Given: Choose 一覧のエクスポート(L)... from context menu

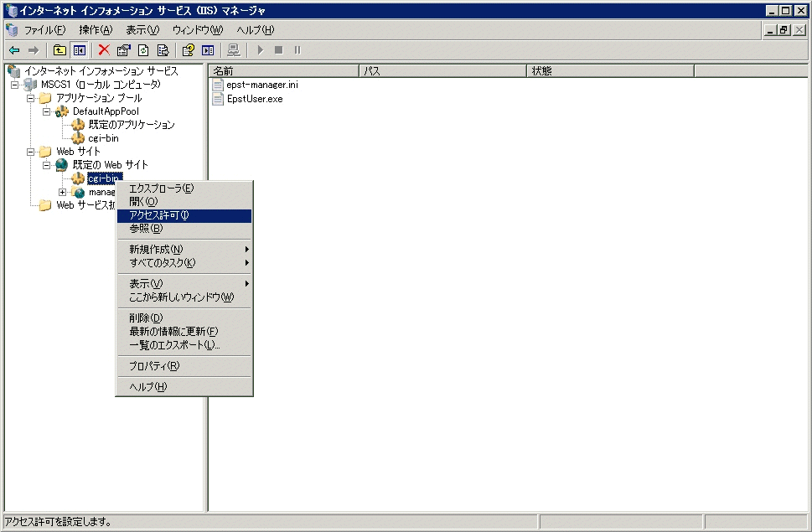Looking at the screenshot, I should tap(184, 345).
